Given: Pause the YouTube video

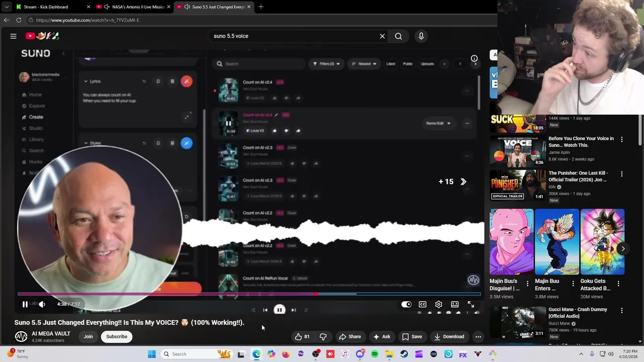Looking at the screenshot, I should [x=25, y=304].
